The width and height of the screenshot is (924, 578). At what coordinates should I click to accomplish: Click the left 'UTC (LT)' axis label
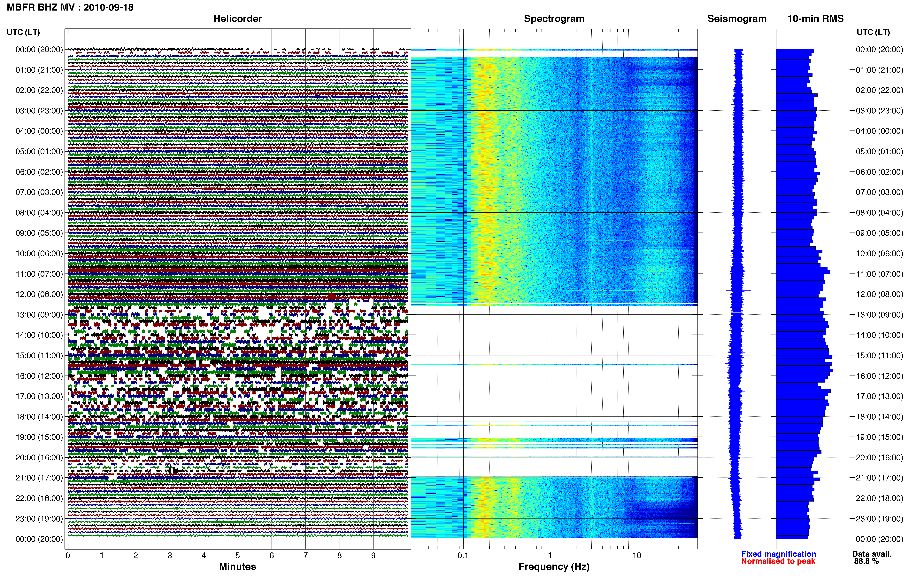(23, 32)
